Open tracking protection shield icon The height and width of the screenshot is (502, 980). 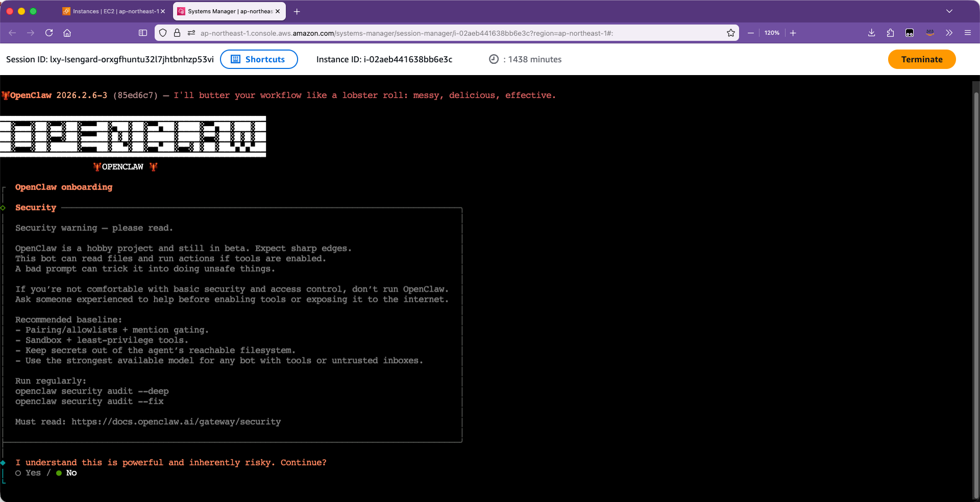(163, 33)
